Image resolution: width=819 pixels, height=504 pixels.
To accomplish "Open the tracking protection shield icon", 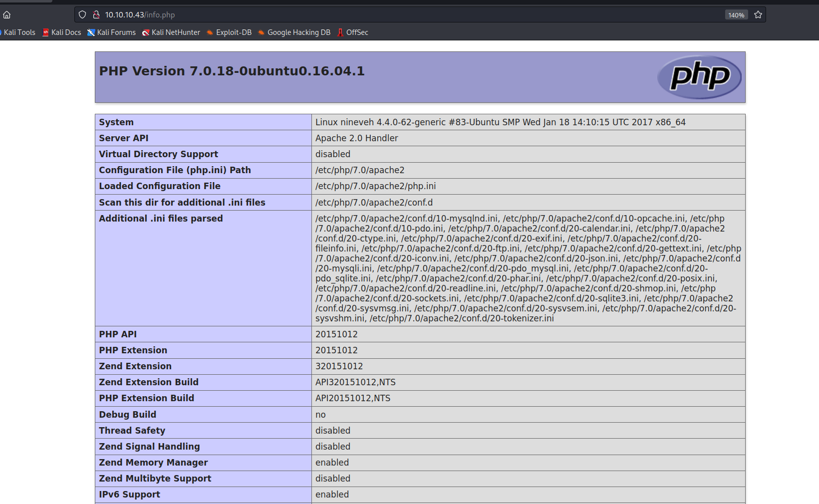I will point(82,15).
